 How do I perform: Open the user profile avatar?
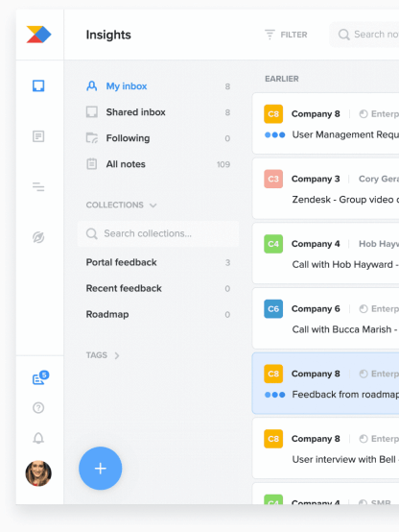tap(38, 473)
